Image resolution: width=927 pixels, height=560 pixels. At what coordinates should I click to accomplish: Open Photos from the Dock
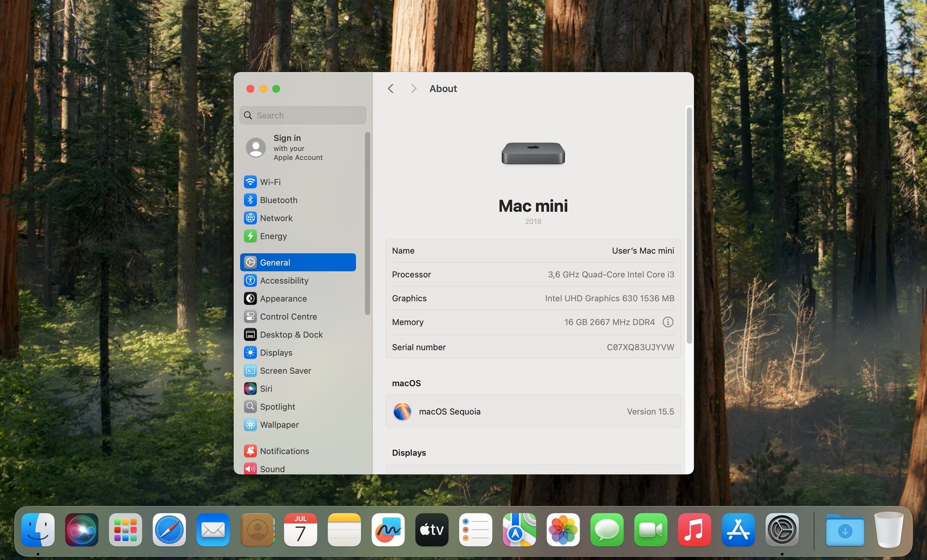click(563, 530)
